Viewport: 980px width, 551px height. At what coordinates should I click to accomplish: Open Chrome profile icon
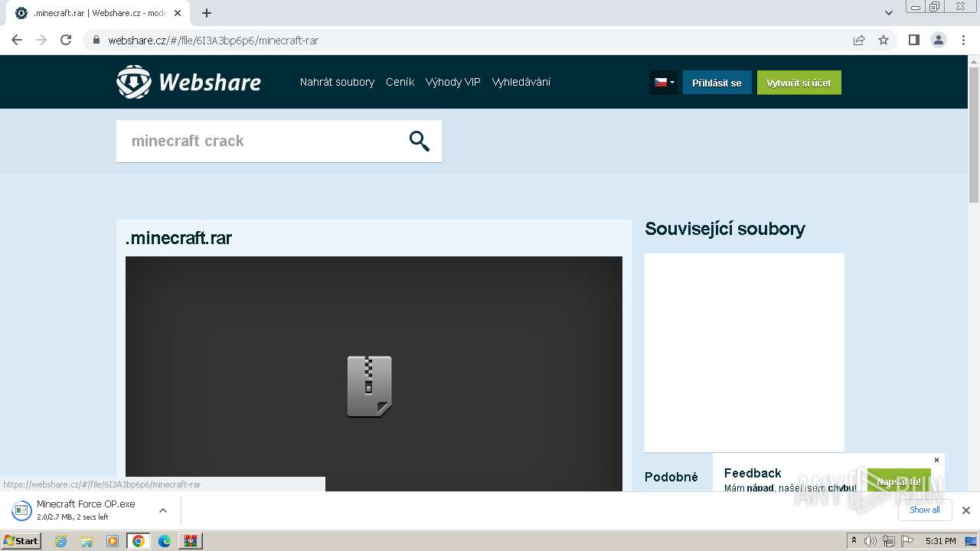pos(939,41)
